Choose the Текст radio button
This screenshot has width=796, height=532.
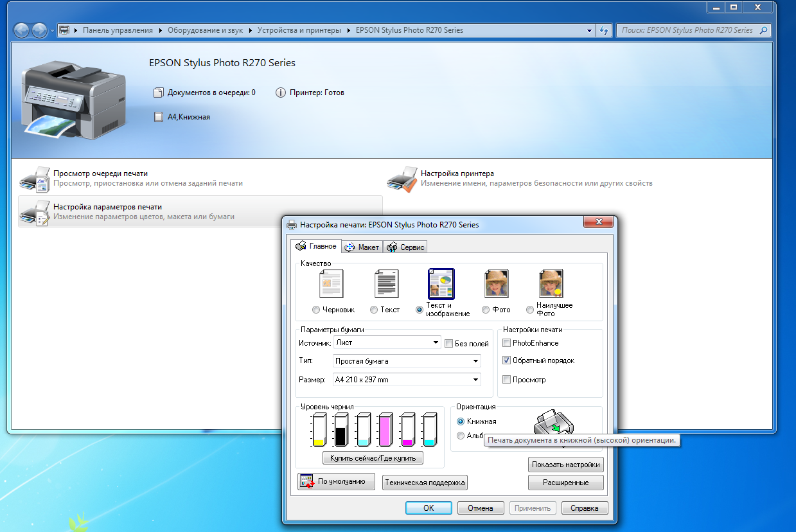click(x=374, y=310)
